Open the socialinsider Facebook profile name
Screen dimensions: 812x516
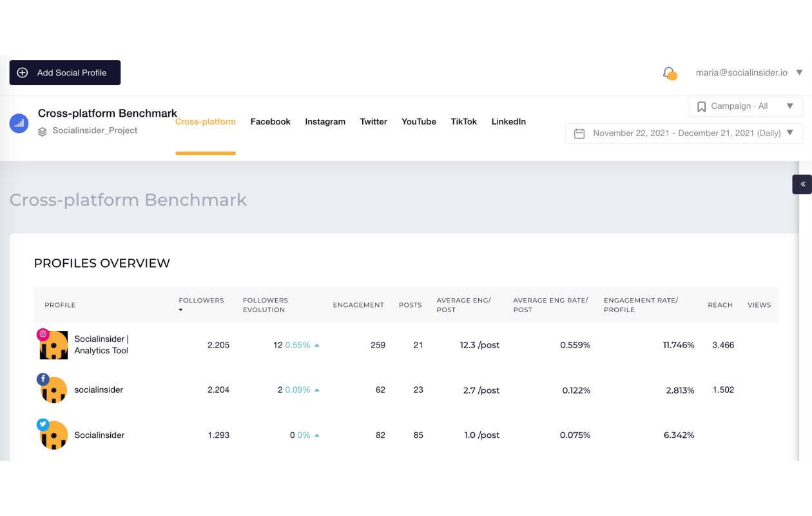click(x=99, y=390)
